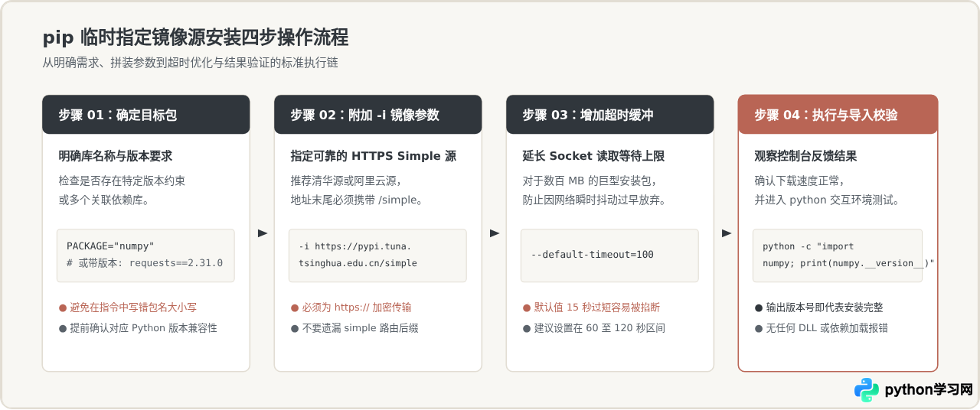Select the bullet '提前确认对应 Python 版本兼容性'

(138, 328)
